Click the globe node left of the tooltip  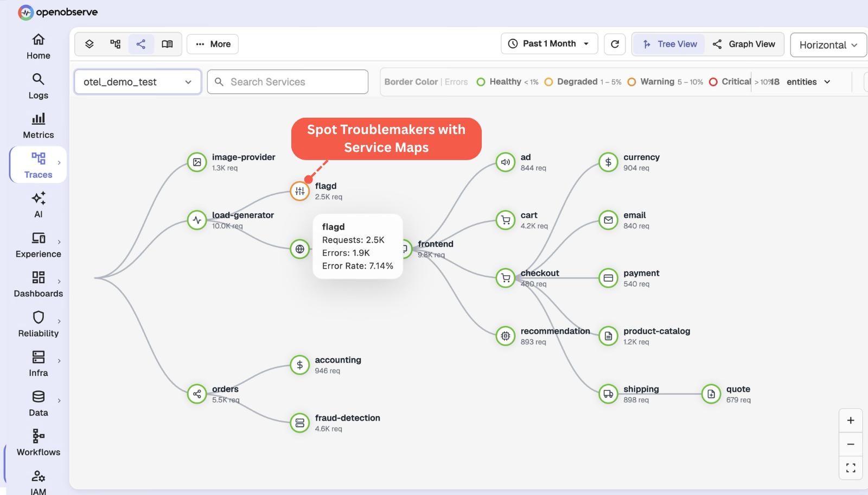pos(300,249)
